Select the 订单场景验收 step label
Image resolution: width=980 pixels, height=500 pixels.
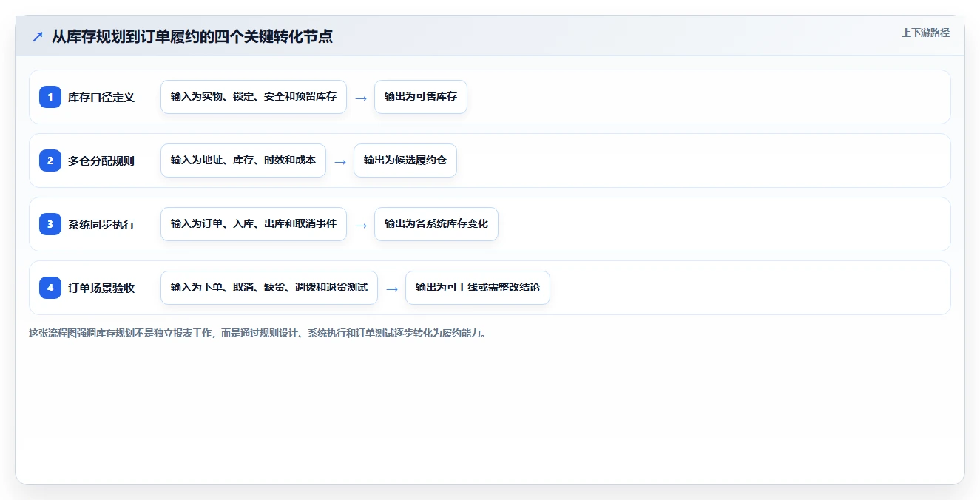pyautogui.click(x=101, y=288)
